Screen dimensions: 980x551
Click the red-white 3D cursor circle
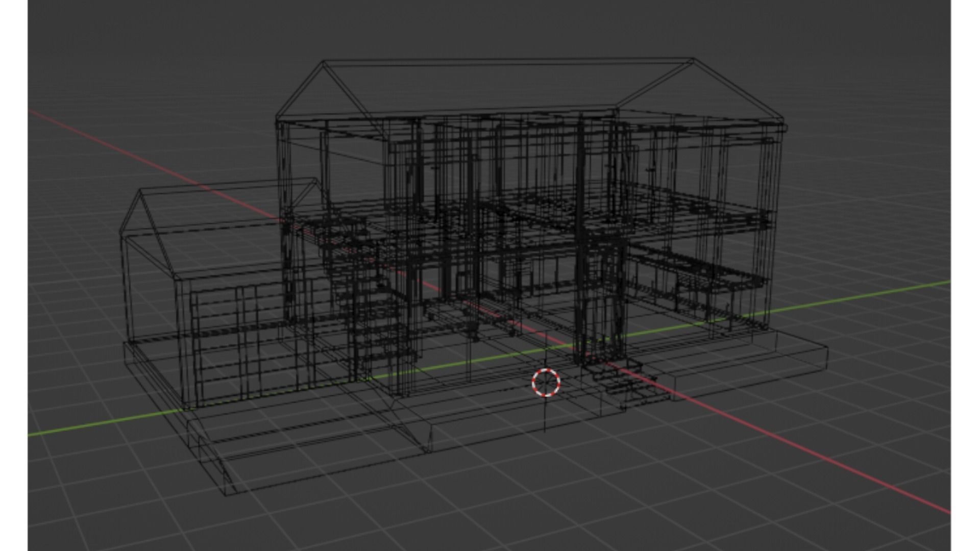click(x=546, y=382)
